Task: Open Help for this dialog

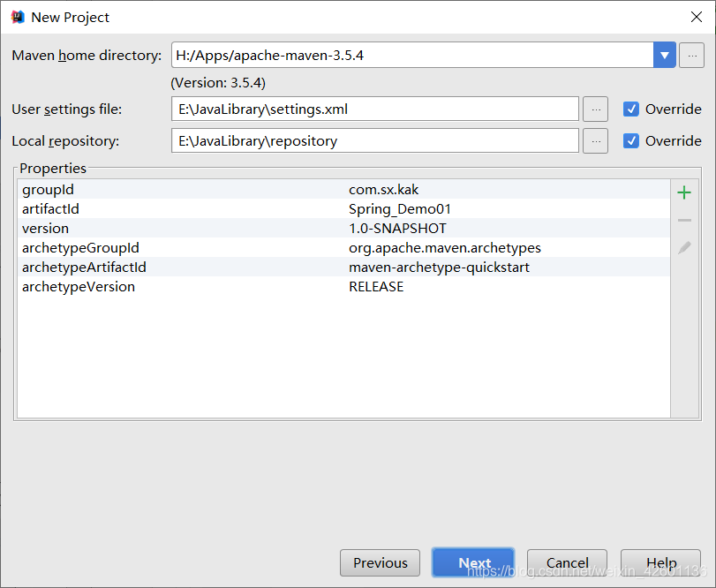Action: coord(660,563)
